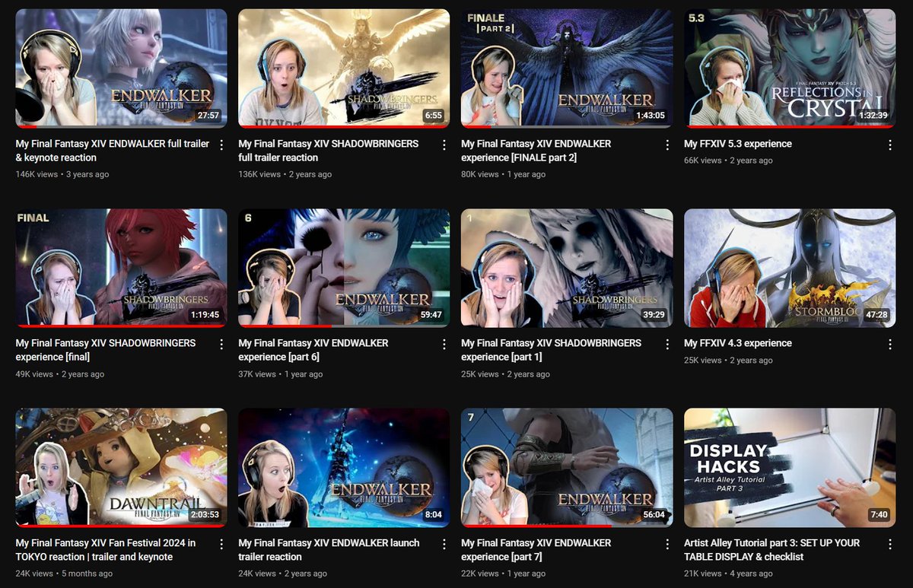Play the ENDWALKER part 6 thumbnail

pos(344,268)
